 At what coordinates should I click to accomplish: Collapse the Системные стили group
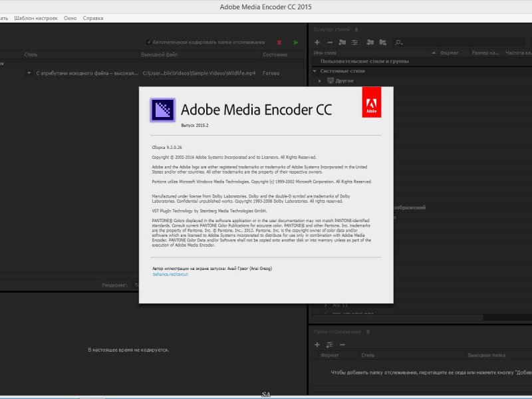tap(315, 71)
